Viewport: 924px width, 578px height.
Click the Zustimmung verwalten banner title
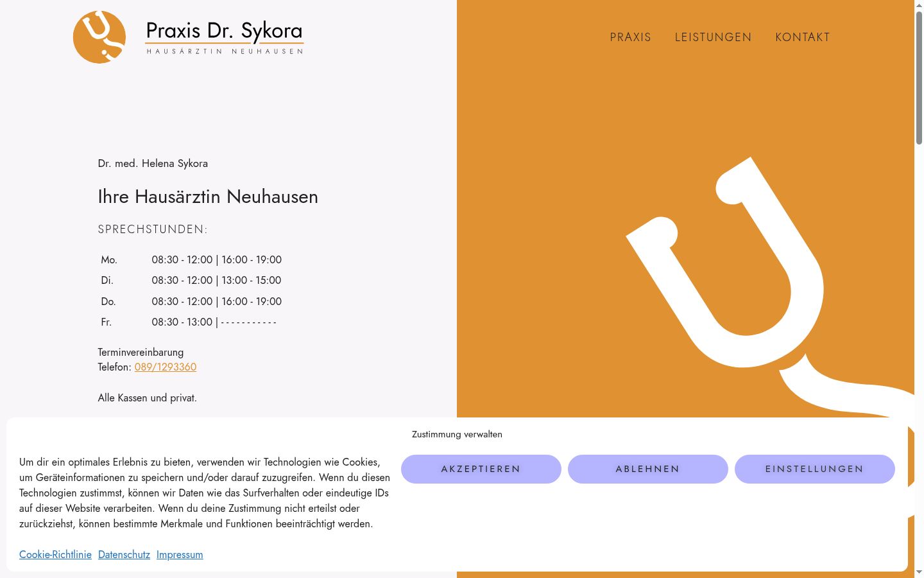tap(457, 434)
